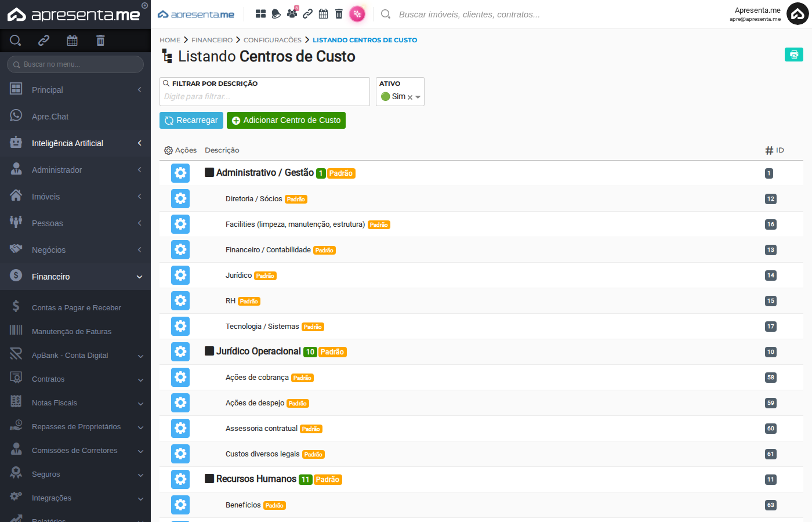Open the users icon with badge 5

[292, 13]
